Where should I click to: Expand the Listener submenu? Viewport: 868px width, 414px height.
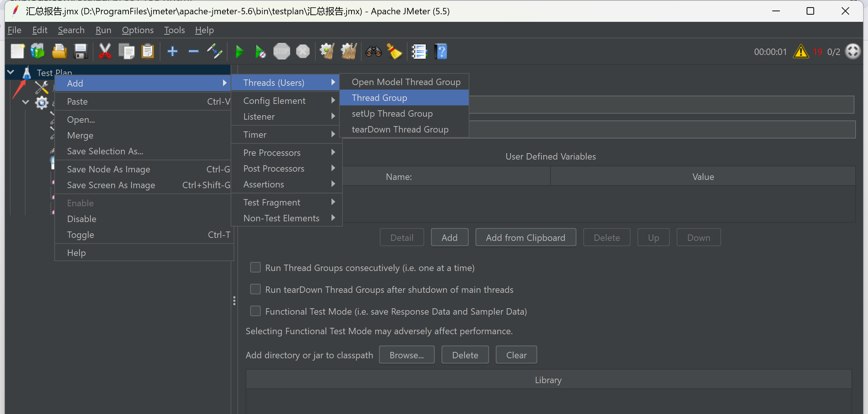[287, 116]
